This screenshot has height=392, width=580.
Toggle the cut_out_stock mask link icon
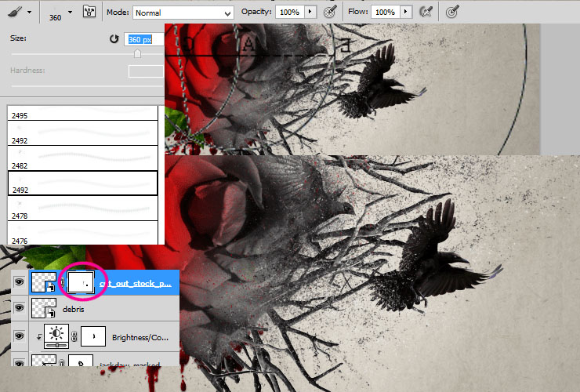(x=62, y=282)
